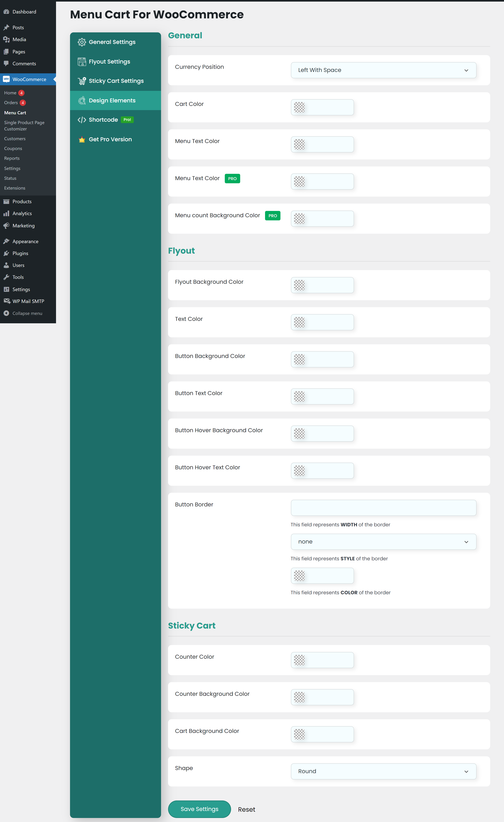
Task: Click the Collapse menu arrow icon
Action: point(6,313)
